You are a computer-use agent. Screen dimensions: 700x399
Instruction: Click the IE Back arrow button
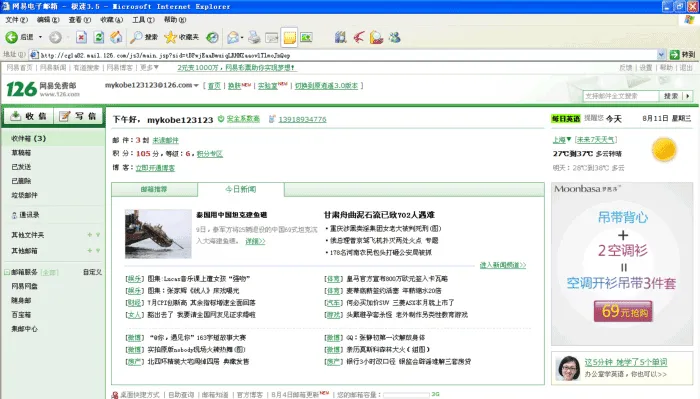point(12,37)
